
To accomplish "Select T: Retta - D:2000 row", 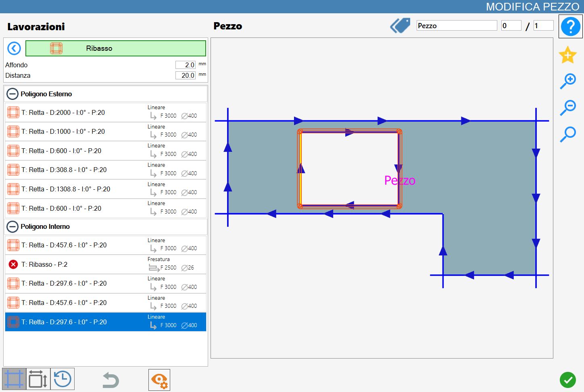I will pos(106,112).
